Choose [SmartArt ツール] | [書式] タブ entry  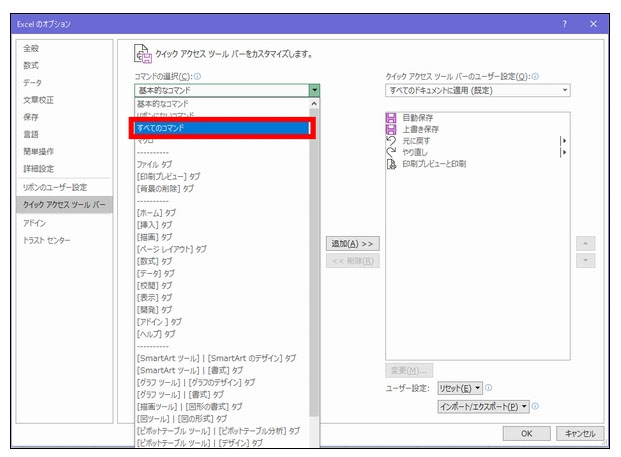(222, 370)
